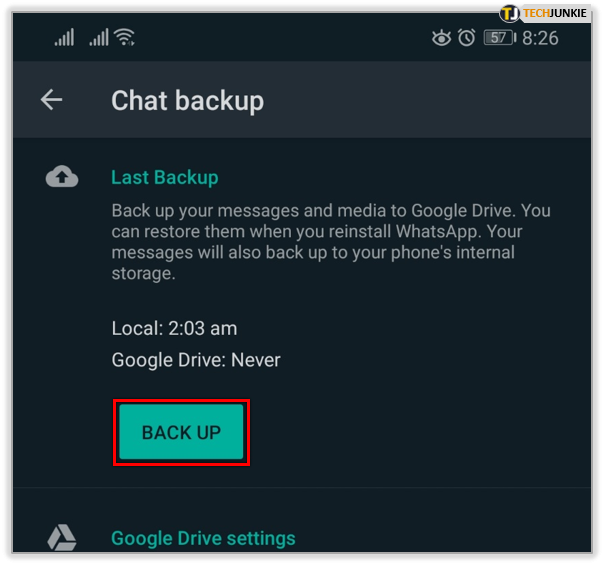Viewport: 604px width, 565px height.
Task: Tap the alarm clock status icon
Action: [466, 38]
